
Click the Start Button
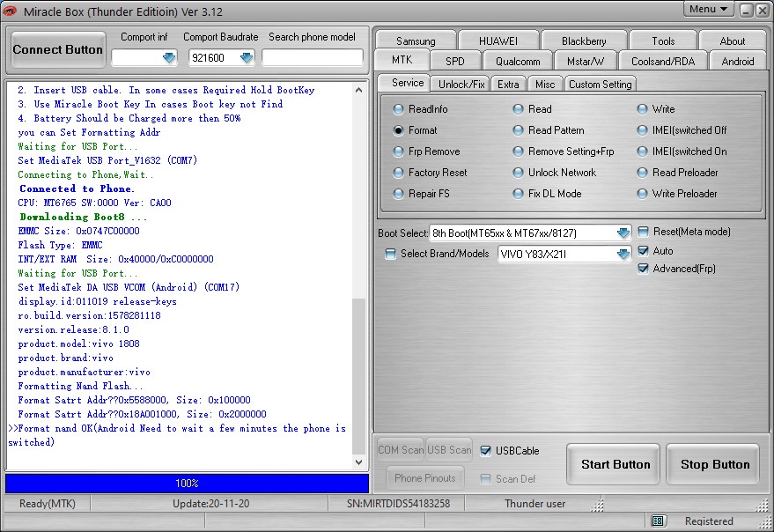(x=615, y=464)
